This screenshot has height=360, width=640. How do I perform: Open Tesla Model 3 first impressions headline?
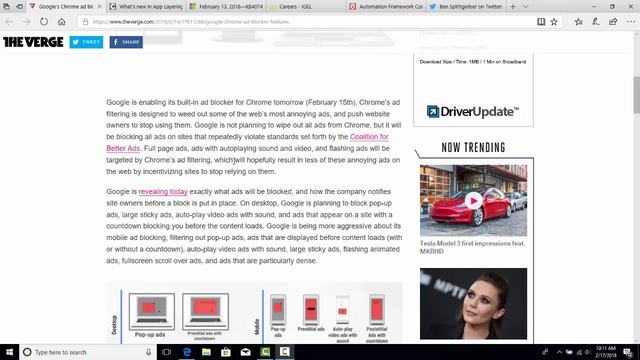tap(473, 247)
